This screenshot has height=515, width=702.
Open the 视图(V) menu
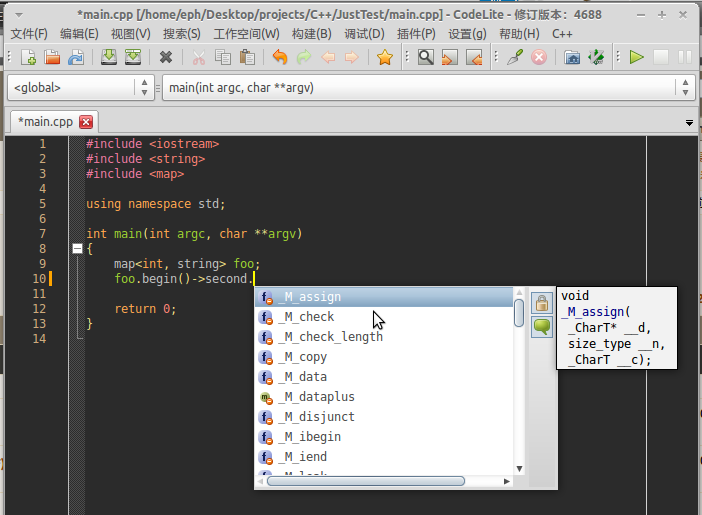pyautogui.click(x=131, y=34)
